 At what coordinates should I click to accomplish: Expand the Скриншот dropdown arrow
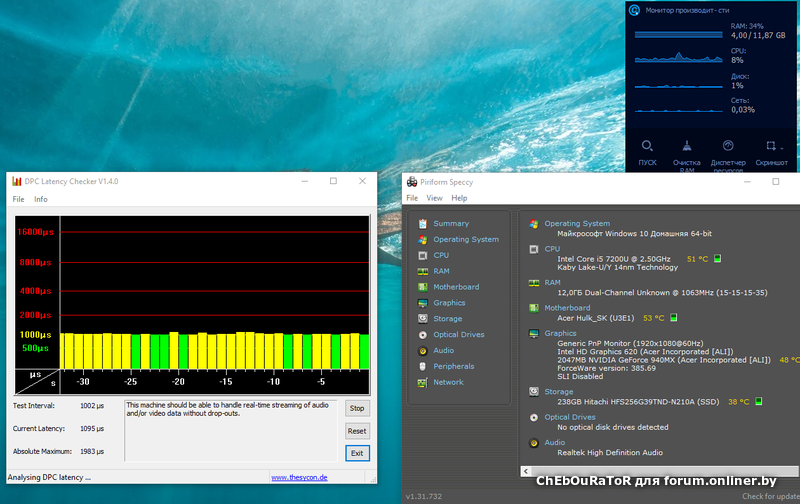783,148
